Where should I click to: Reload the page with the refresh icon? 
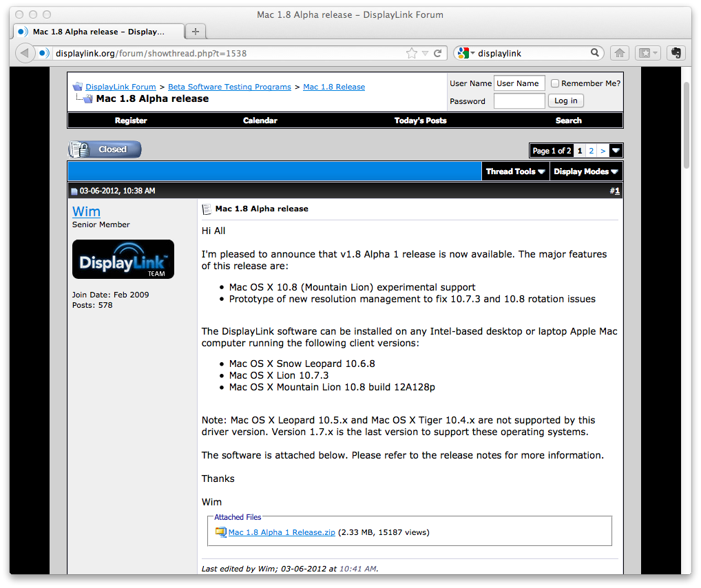click(438, 53)
